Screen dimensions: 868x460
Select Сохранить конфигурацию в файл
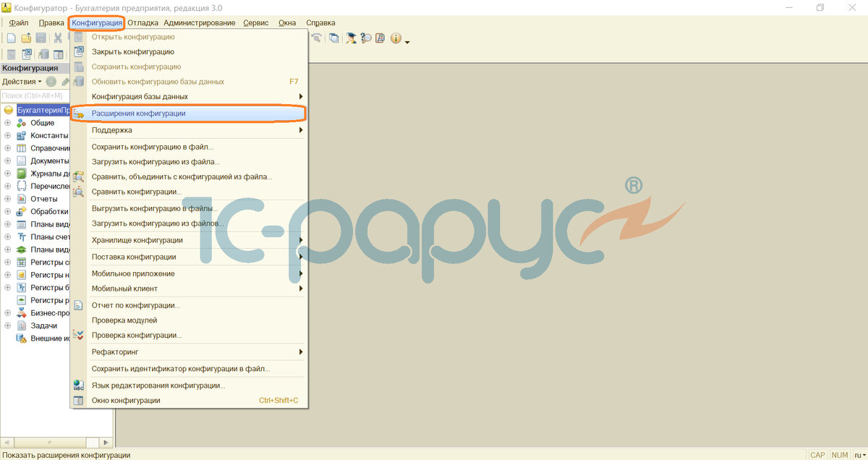point(189,147)
